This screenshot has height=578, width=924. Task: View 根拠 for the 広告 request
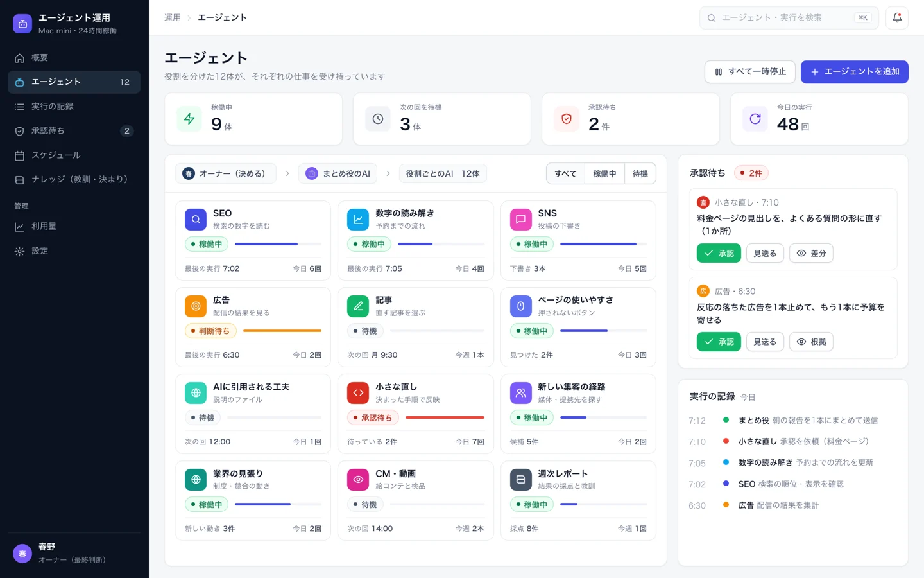(811, 342)
